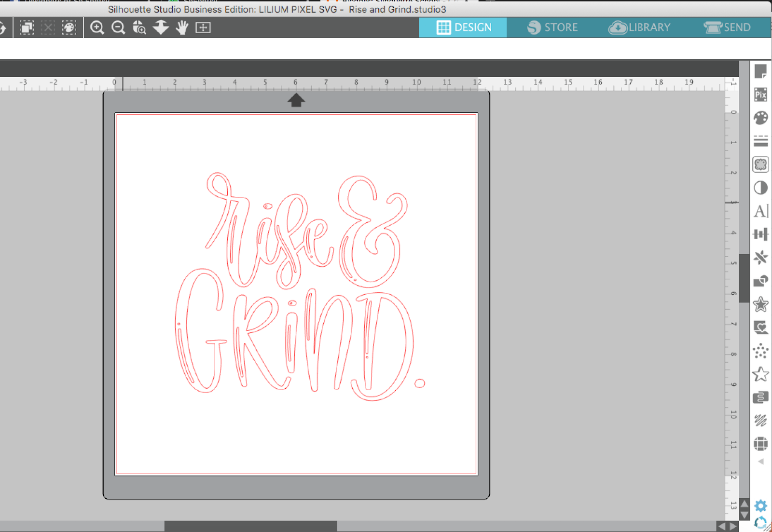Open the Transform panel

(761, 234)
